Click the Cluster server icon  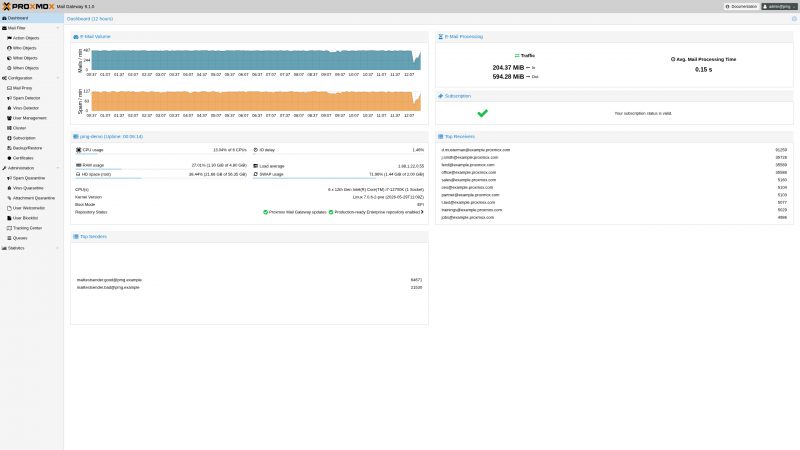9,128
